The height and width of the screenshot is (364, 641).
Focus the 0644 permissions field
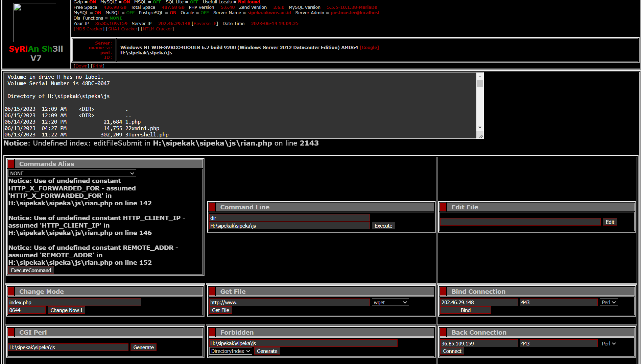coord(27,310)
